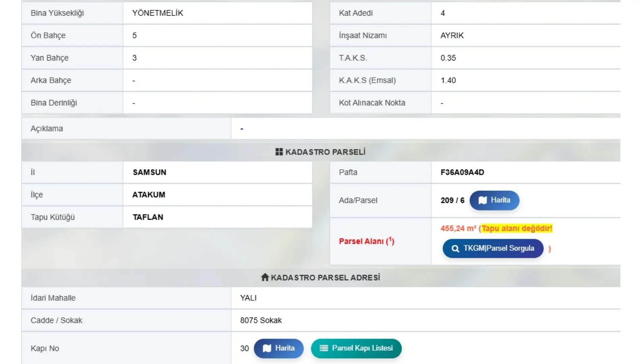Image resolution: width=642 pixels, height=364 pixels.
Task: Click the Kat Adedi value 4
Action: 442,13
